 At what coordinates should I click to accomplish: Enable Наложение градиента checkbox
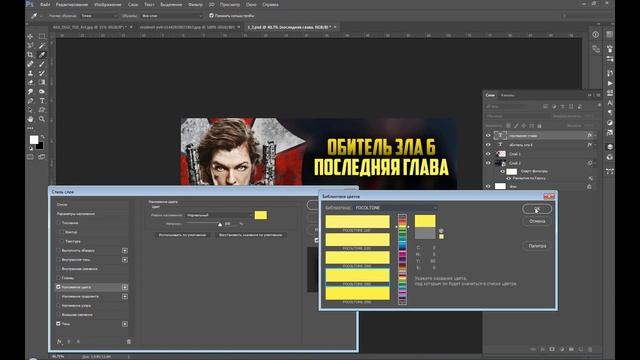click(58, 296)
